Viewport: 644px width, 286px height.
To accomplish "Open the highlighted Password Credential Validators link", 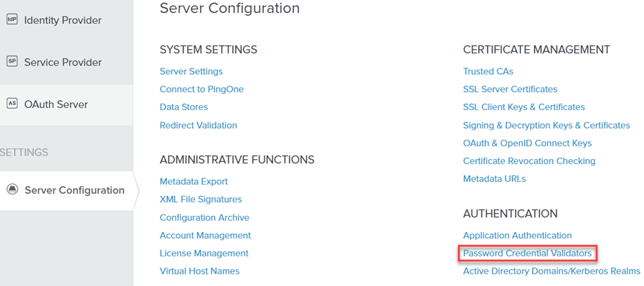I will click(x=527, y=254).
